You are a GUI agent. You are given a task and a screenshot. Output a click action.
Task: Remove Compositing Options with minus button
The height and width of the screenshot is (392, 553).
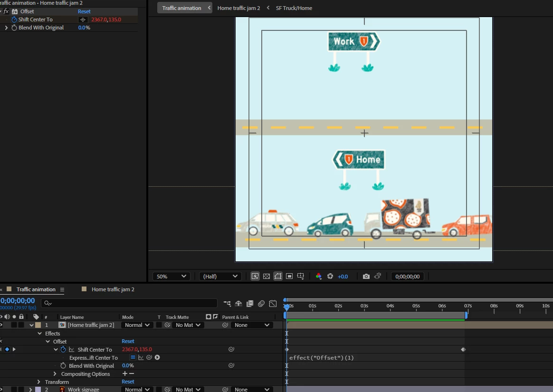click(132, 373)
